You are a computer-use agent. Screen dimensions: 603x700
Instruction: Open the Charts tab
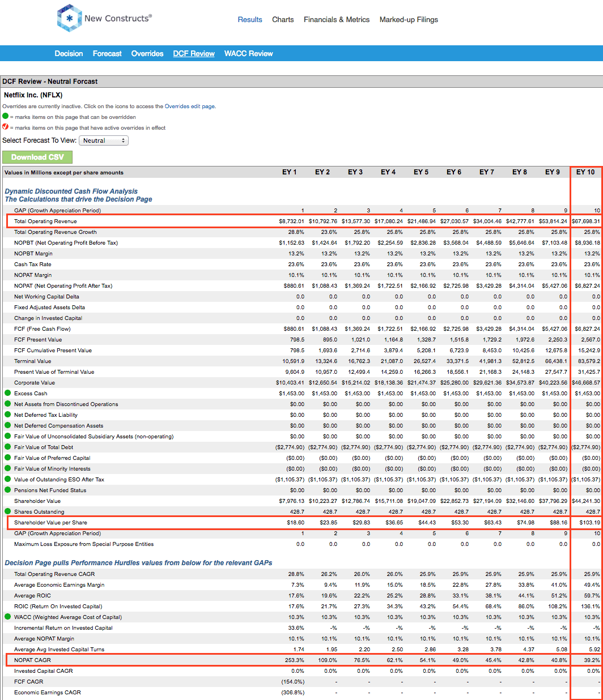click(x=283, y=19)
